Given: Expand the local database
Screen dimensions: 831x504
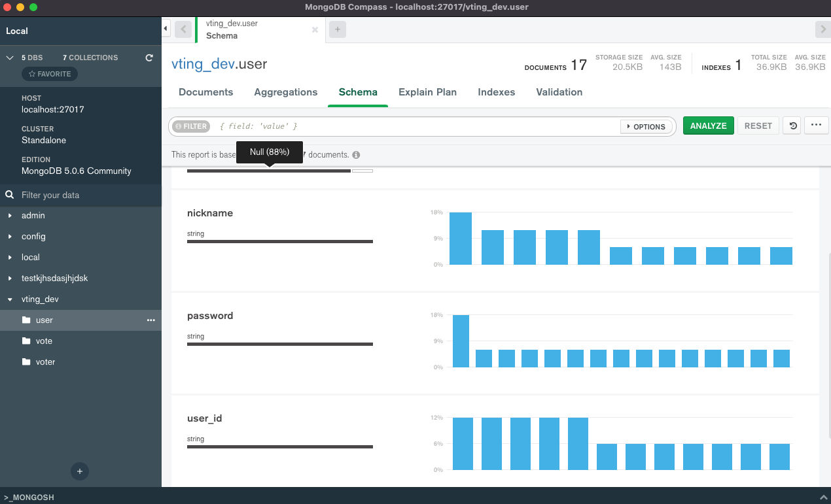Looking at the screenshot, I should point(10,257).
